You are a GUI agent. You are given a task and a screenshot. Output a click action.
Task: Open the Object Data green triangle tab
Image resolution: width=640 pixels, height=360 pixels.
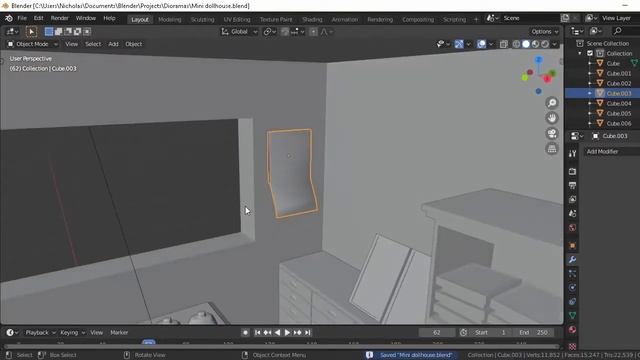(572, 316)
